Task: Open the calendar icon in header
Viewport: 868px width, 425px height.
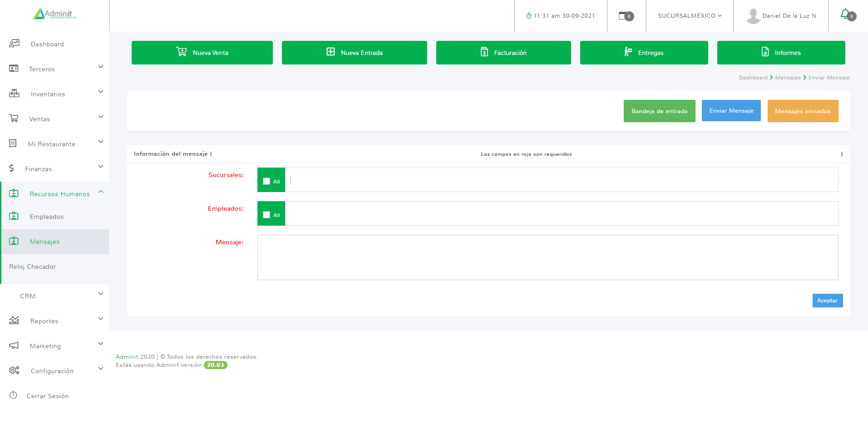Action: [624, 15]
